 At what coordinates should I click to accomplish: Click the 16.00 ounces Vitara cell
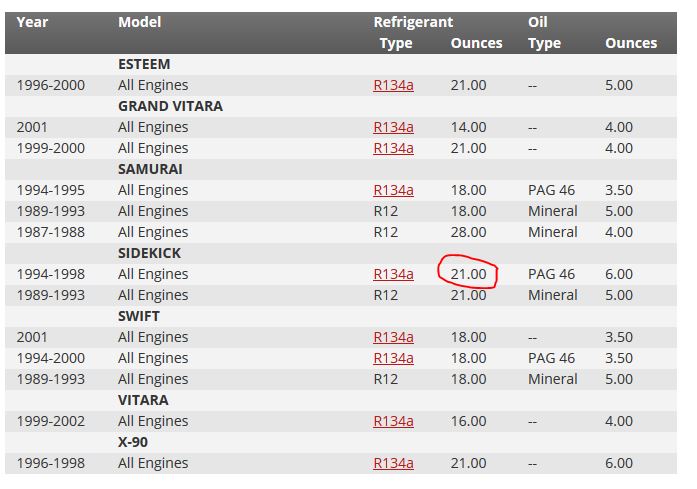[468, 421]
